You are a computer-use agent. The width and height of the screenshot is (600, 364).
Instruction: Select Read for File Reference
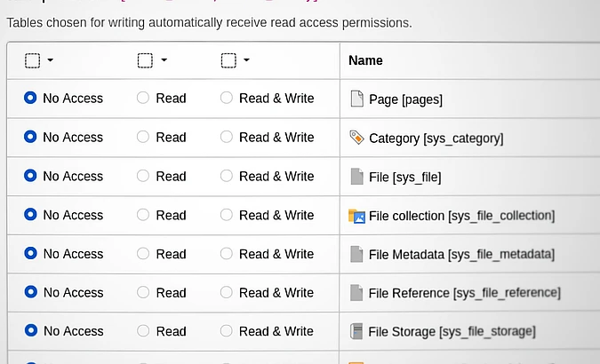[143, 293]
